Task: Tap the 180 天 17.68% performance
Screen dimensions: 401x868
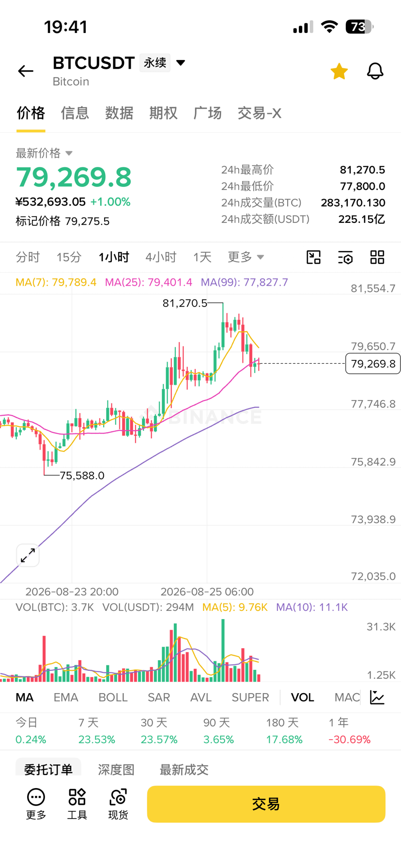Action: click(284, 731)
